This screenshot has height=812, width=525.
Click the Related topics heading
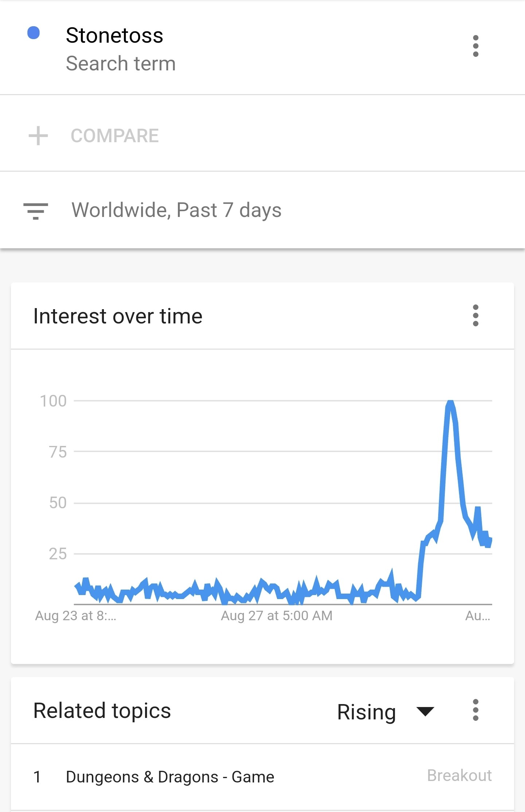[x=102, y=711]
